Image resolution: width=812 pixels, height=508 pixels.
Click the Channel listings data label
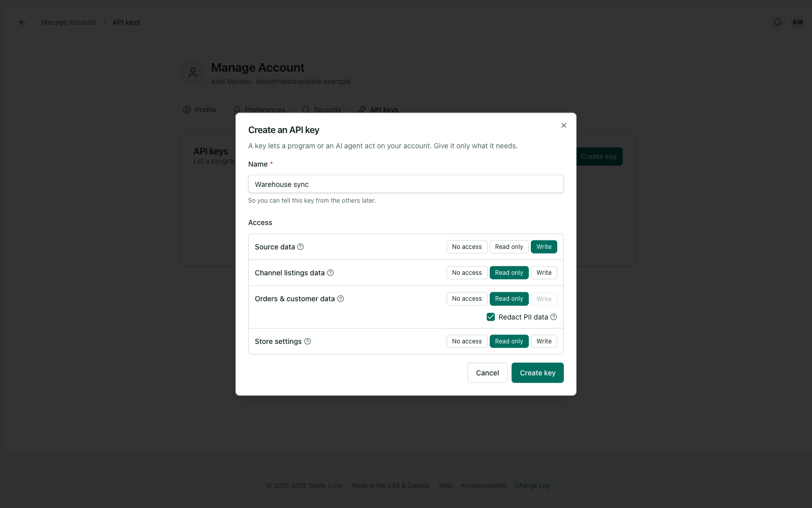point(290,273)
